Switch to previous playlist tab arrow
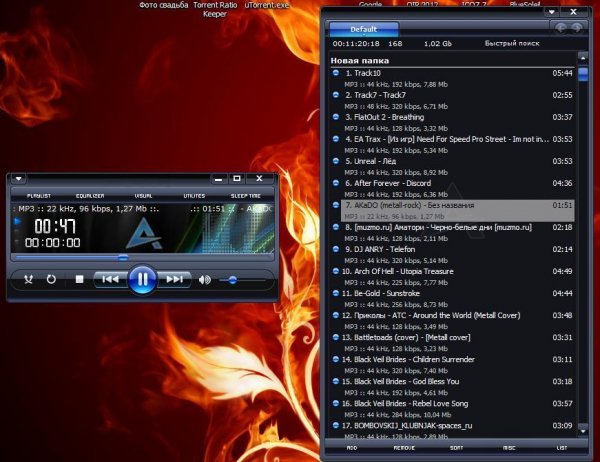Image resolution: width=600 pixels, height=462 pixels. click(561, 28)
